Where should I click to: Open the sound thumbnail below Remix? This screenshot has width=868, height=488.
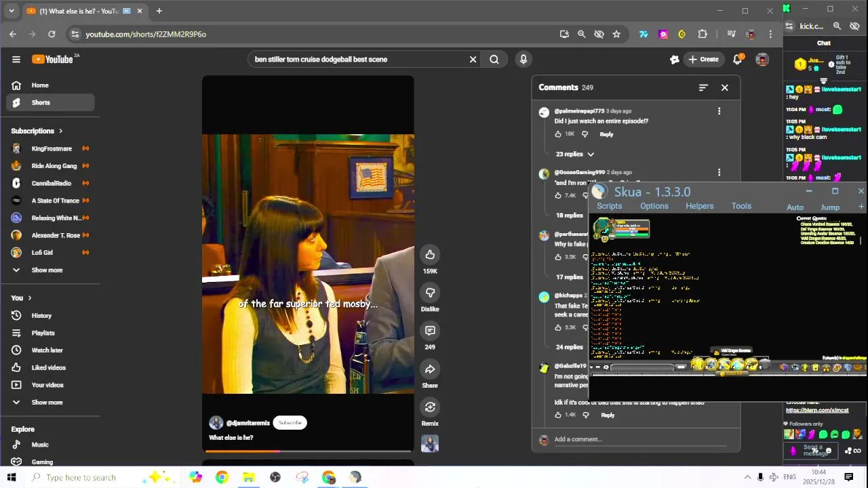click(x=430, y=444)
